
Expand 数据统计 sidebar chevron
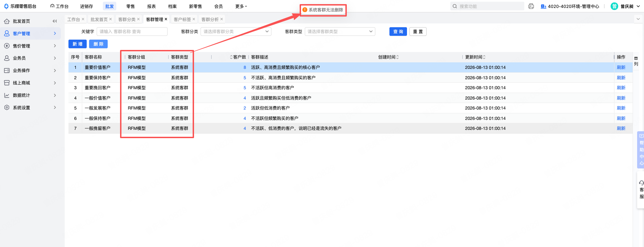click(x=55, y=95)
